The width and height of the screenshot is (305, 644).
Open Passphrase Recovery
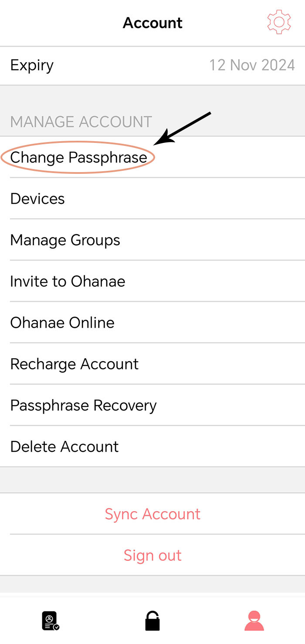(x=152, y=405)
